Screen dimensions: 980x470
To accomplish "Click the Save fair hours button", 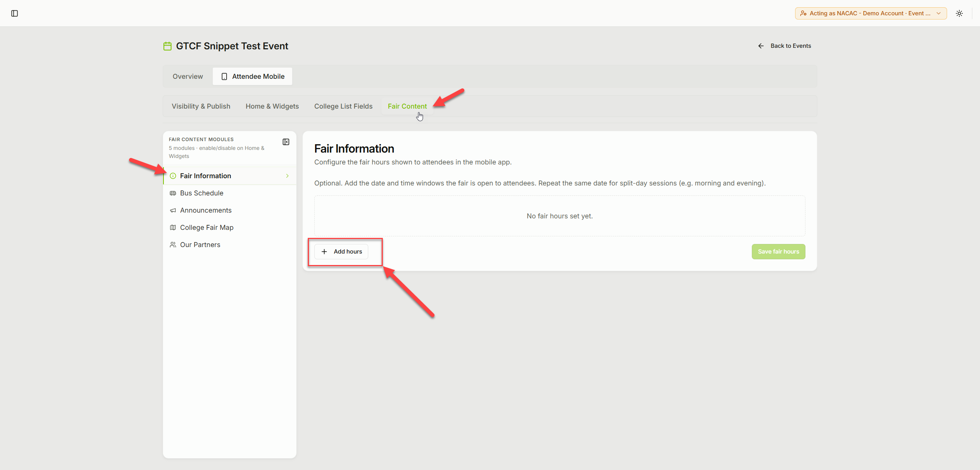I will (x=778, y=252).
